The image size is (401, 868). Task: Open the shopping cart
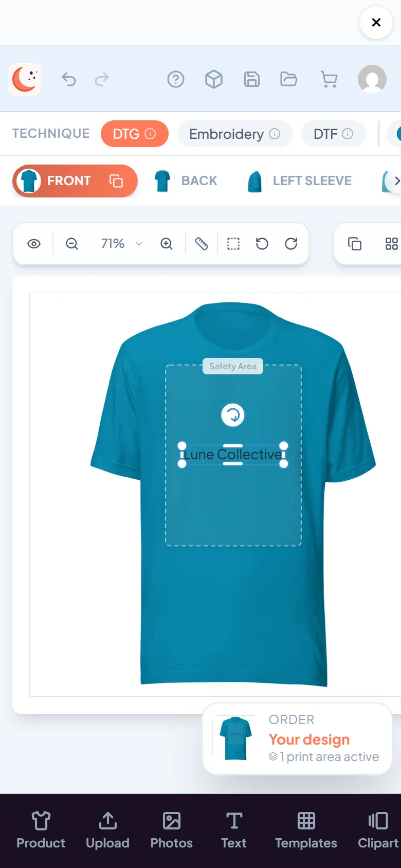[329, 79]
